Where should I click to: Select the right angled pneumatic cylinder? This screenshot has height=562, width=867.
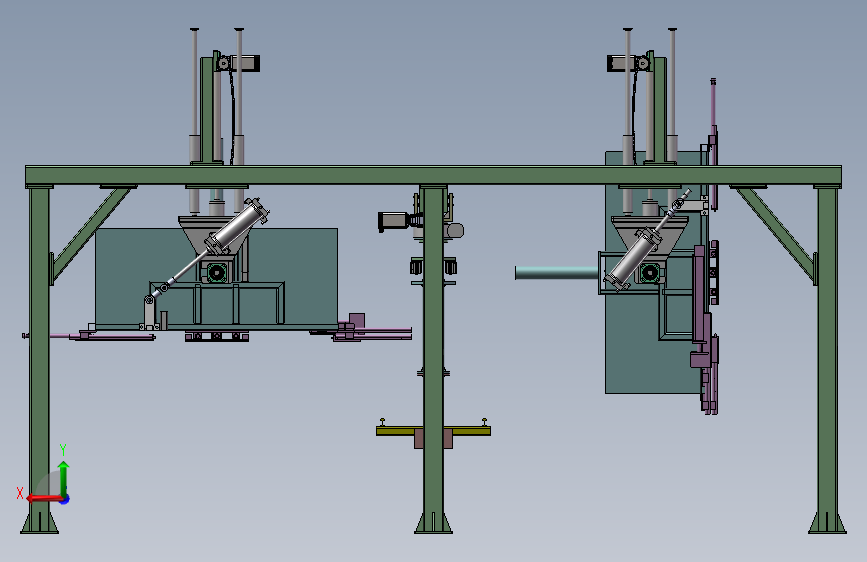(634, 260)
